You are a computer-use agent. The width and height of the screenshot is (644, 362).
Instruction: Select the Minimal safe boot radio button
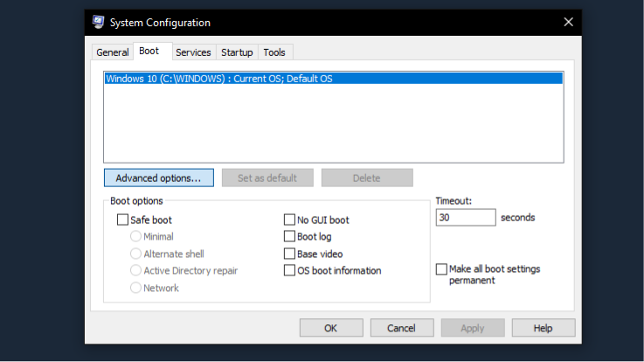(136, 237)
